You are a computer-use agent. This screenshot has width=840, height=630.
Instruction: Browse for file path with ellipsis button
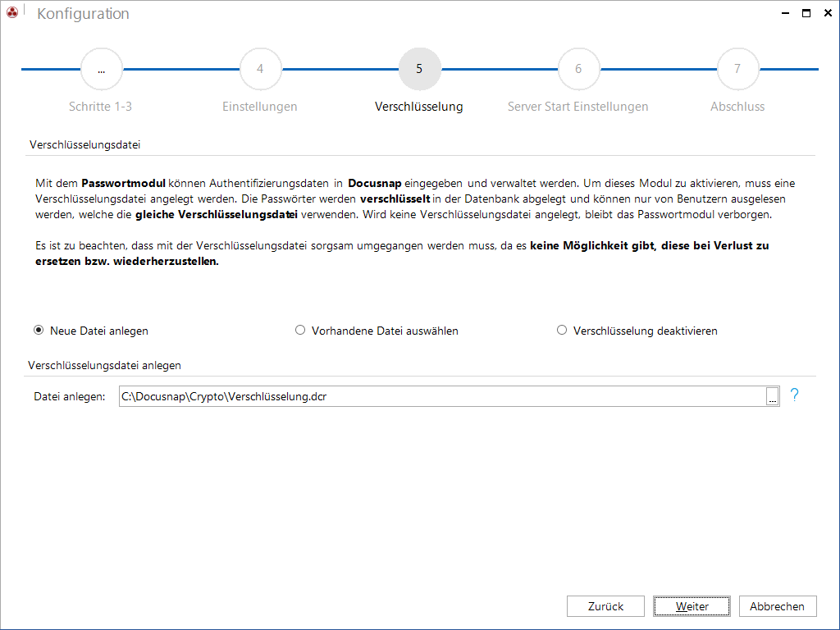click(772, 396)
